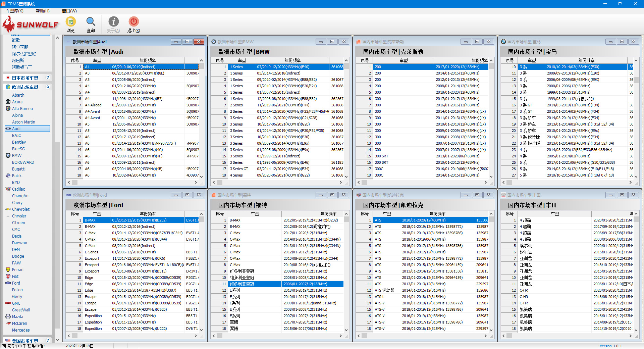
Task: Click the Version 1.0.1 status text
Action: (x=611, y=346)
